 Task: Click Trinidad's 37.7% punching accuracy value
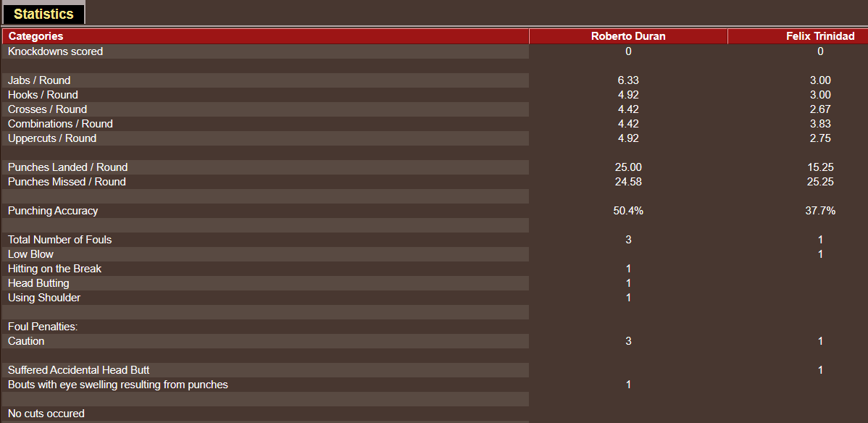(x=820, y=210)
